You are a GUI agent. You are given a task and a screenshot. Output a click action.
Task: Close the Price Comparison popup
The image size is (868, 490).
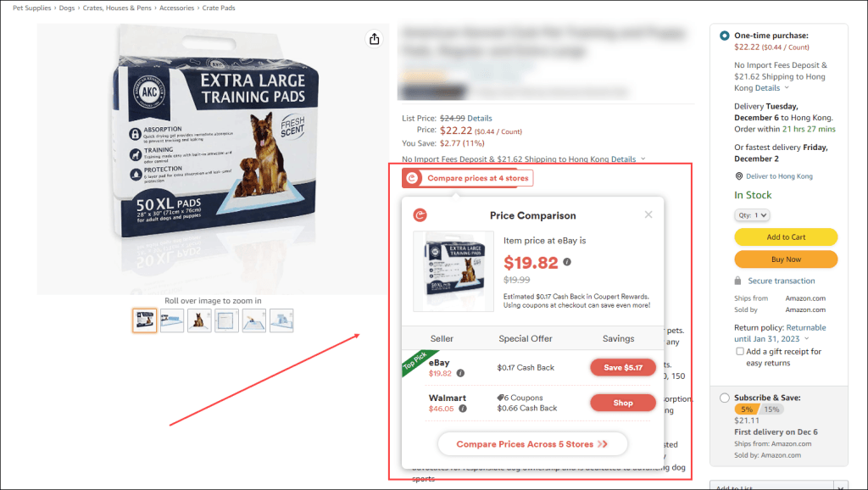pos(648,214)
